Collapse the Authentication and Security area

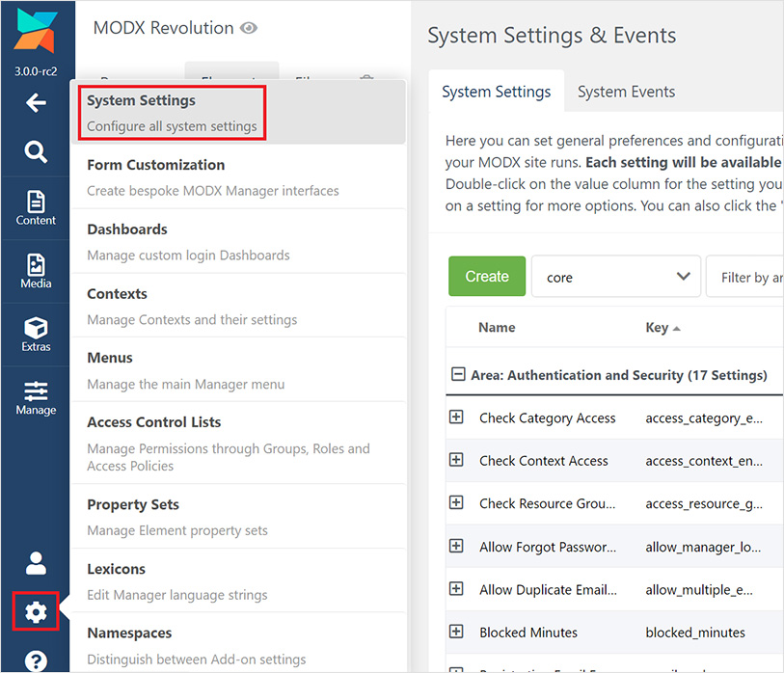coord(457,375)
